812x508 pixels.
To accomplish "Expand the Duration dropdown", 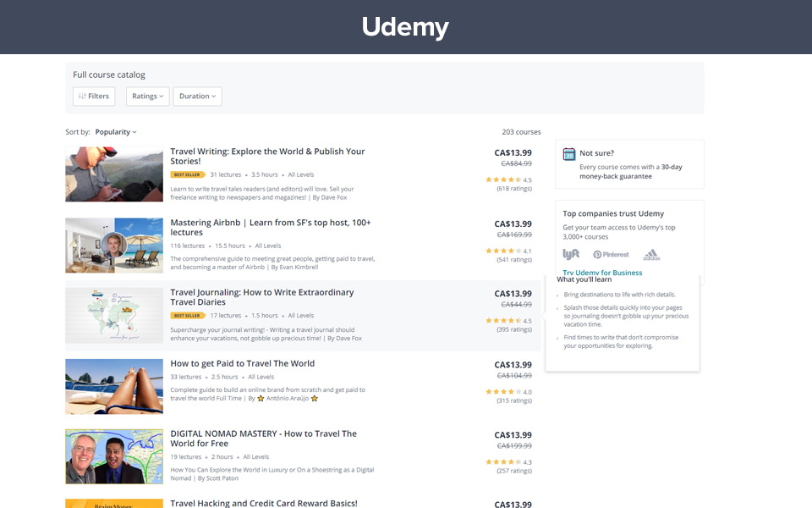I will pos(197,97).
